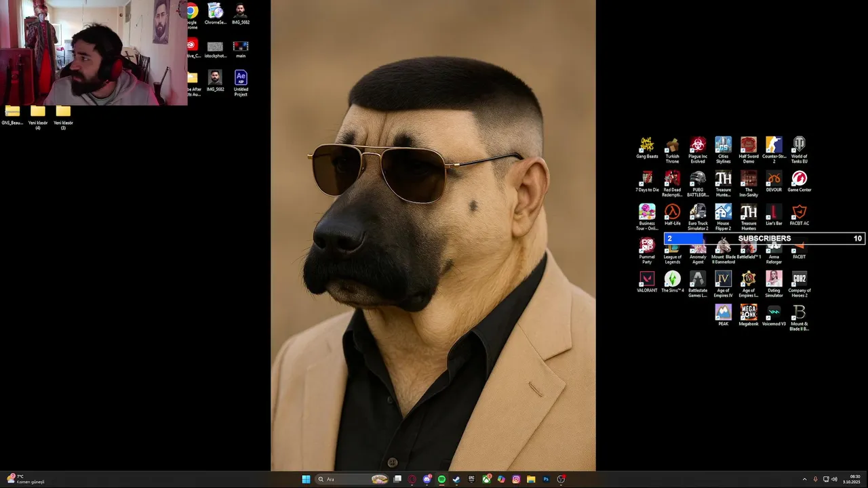
Task: Click the Adobe Creative Cloud desktop icon
Action: click(193, 47)
